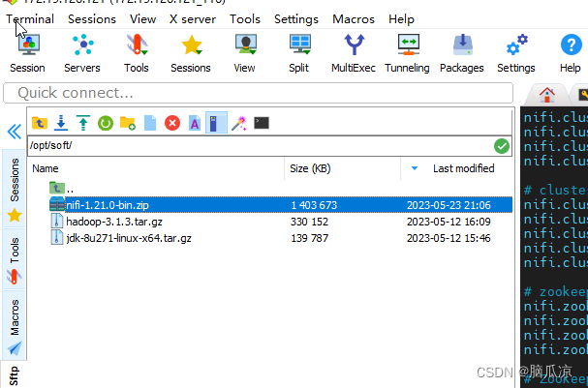588x388 pixels.
Task: Select nifi-1.21.0-bin.zip file
Action: click(x=281, y=205)
